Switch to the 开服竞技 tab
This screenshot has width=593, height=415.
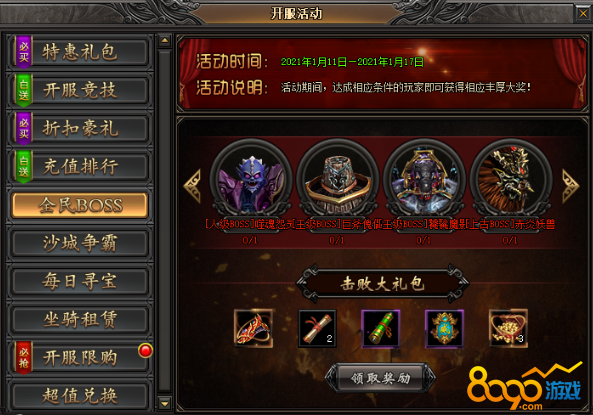[79, 90]
